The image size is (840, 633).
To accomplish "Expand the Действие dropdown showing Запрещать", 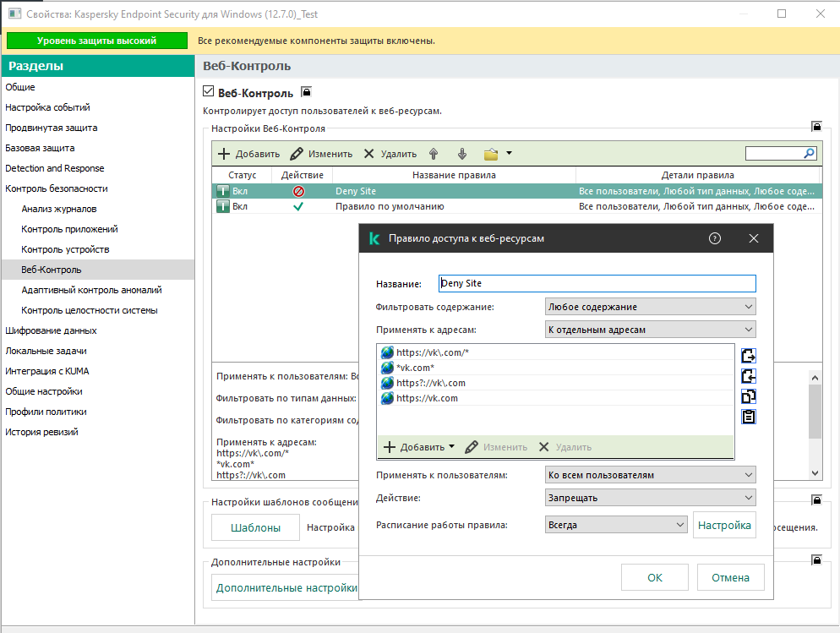I will click(650, 498).
